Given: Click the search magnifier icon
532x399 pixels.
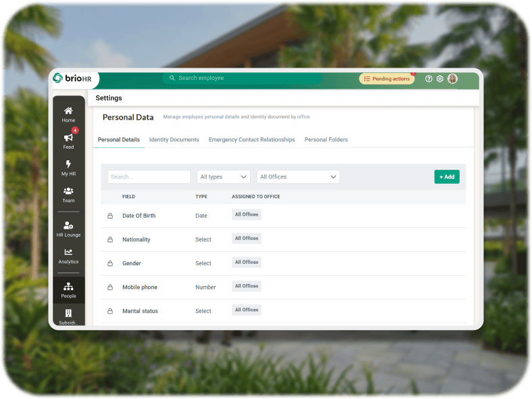Looking at the screenshot, I should coord(172,78).
